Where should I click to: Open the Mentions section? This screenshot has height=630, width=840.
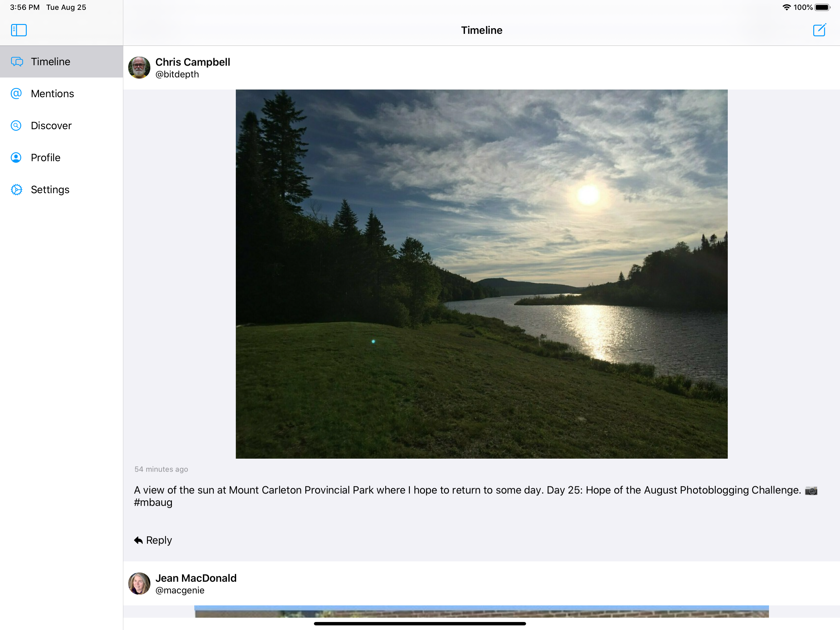(x=52, y=94)
